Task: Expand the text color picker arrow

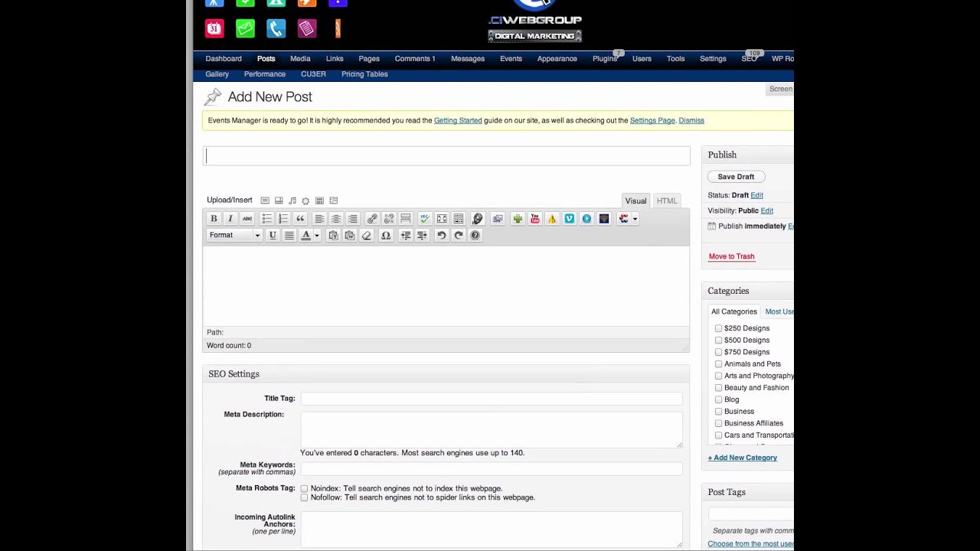Action: tap(317, 236)
